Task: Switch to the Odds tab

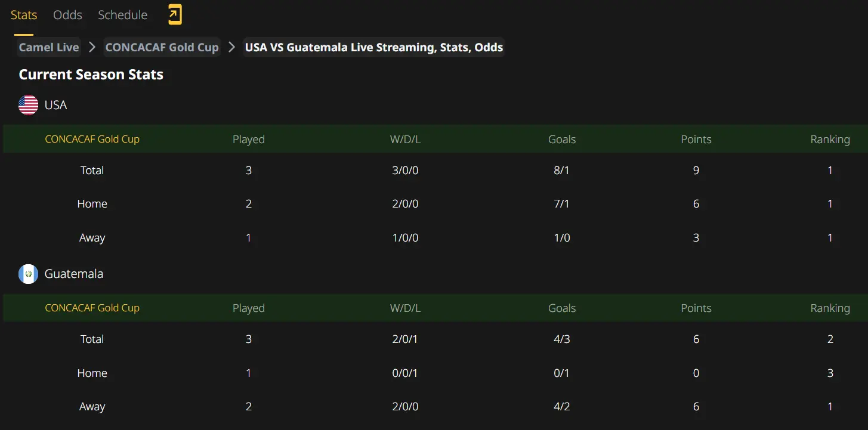Action: coord(67,15)
